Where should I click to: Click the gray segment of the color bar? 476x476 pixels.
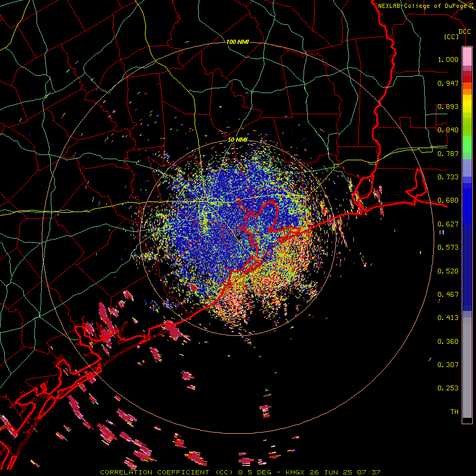467,368
